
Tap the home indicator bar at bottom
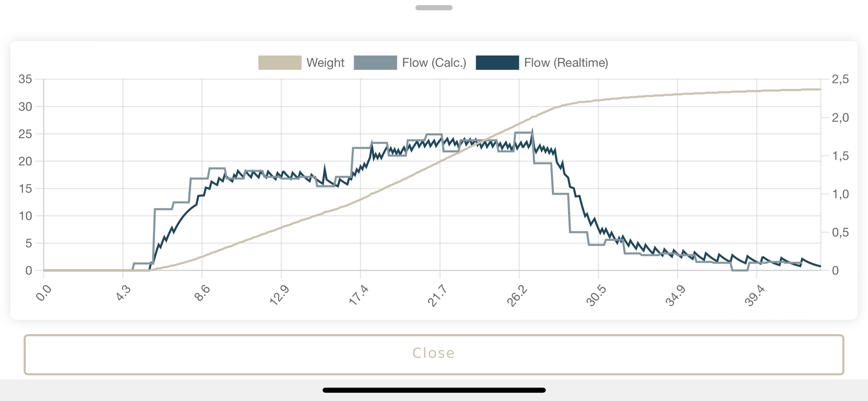pos(434,390)
